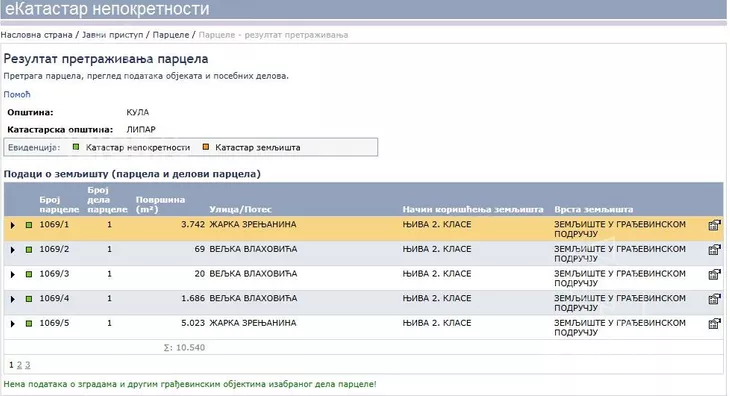Click area value 1.686
The width and height of the screenshot is (730, 396).
(x=193, y=298)
